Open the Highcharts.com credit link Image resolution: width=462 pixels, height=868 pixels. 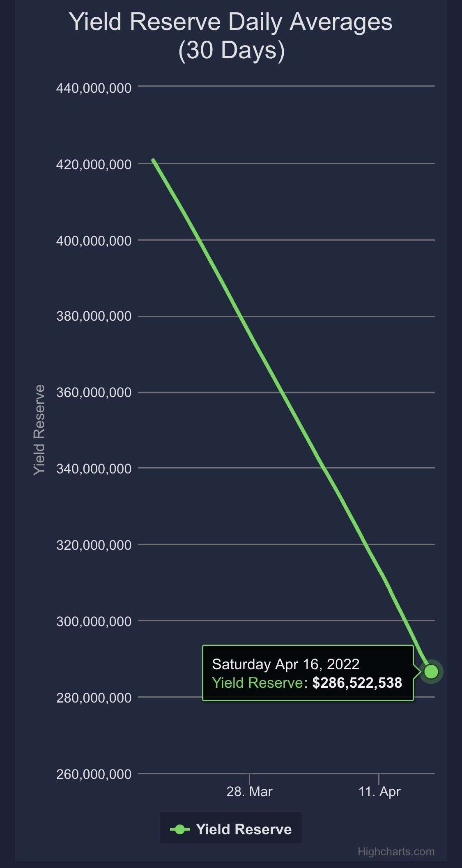(396, 852)
